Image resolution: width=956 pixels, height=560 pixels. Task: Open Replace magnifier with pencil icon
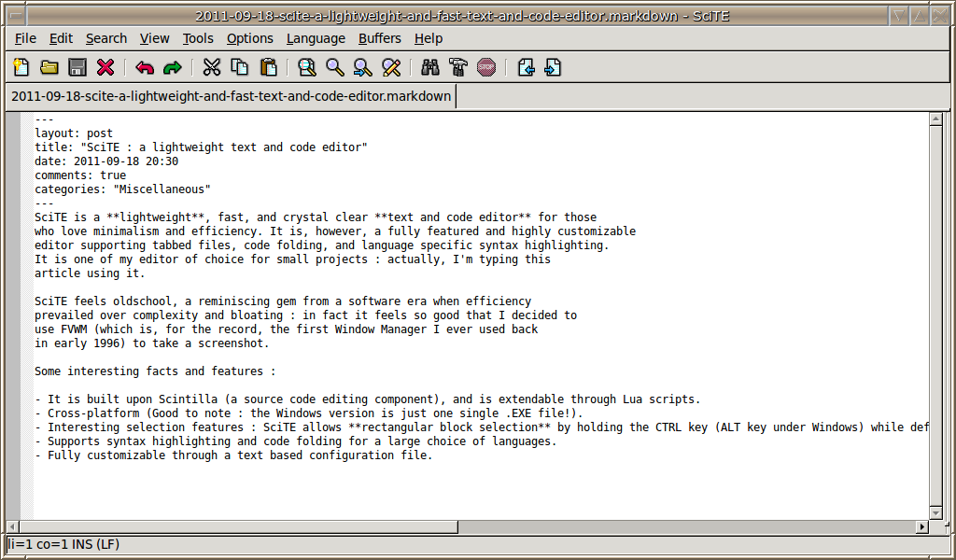coord(391,67)
